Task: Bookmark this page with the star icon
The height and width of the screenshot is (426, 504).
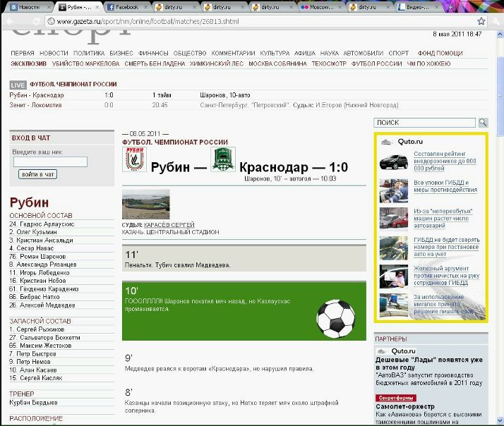Action: point(481,21)
